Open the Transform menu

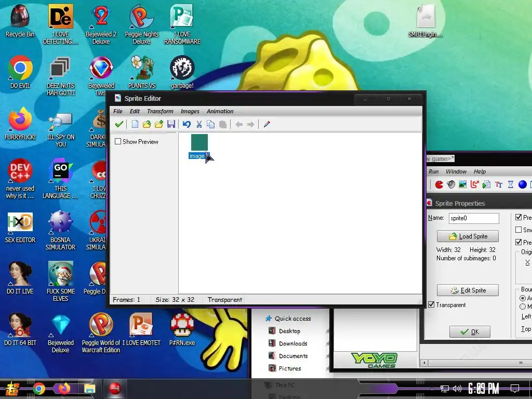pyautogui.click(x=160, y=111)
